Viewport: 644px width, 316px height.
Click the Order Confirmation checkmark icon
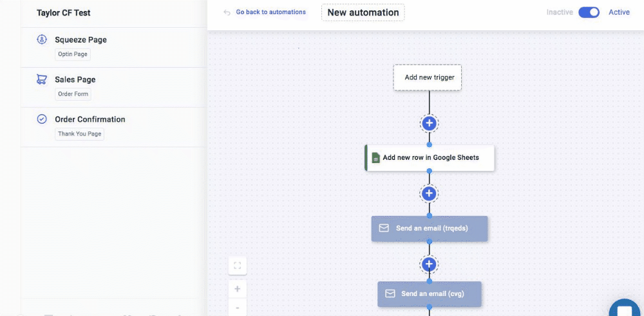coord(42,119)
